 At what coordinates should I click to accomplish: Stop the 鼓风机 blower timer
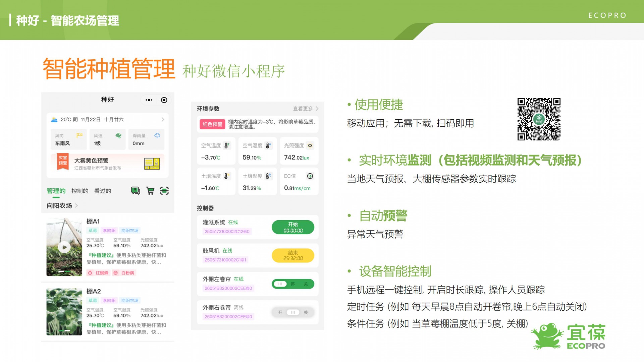(x=293, y=255)
